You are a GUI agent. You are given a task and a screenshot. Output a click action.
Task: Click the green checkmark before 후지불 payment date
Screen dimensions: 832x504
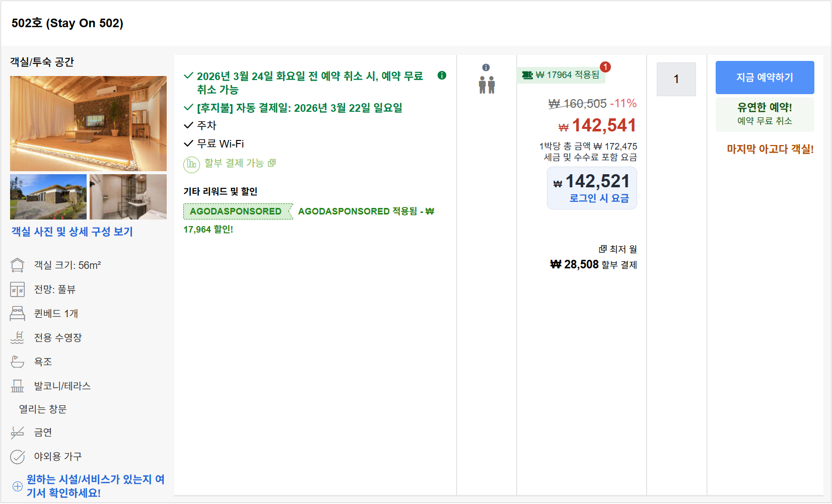point(188,107)
